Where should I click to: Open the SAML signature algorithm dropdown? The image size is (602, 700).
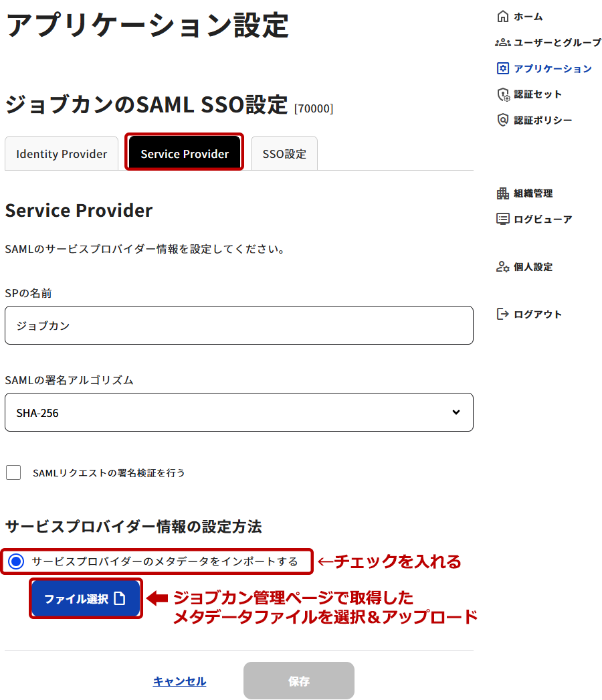tap(239, 412)
